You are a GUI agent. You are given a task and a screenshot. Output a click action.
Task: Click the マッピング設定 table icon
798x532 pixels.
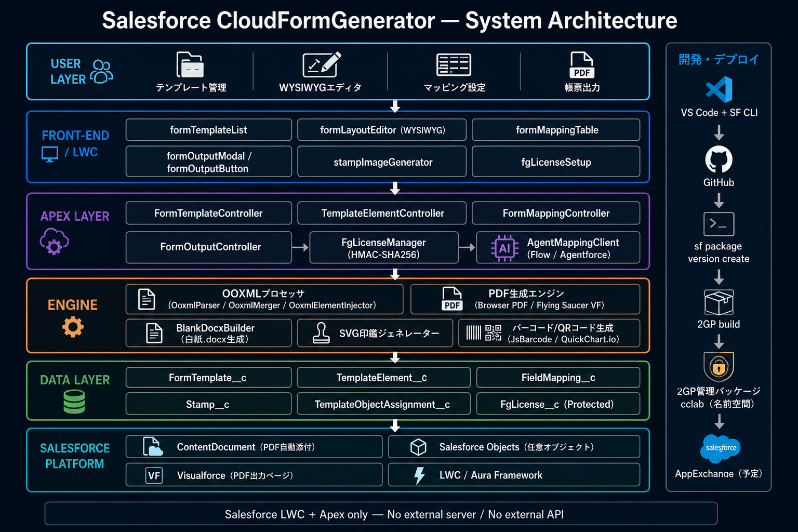pos(454,65)
